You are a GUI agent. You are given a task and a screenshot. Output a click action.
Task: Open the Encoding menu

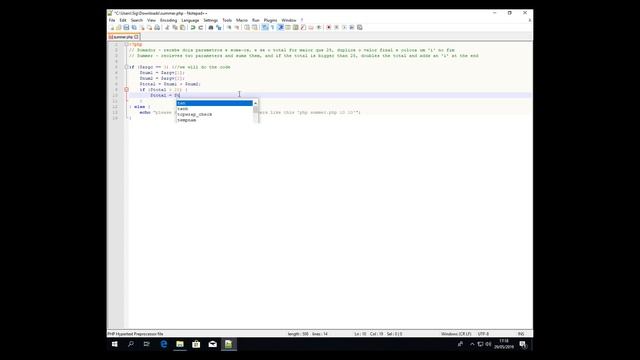point(169,20)
